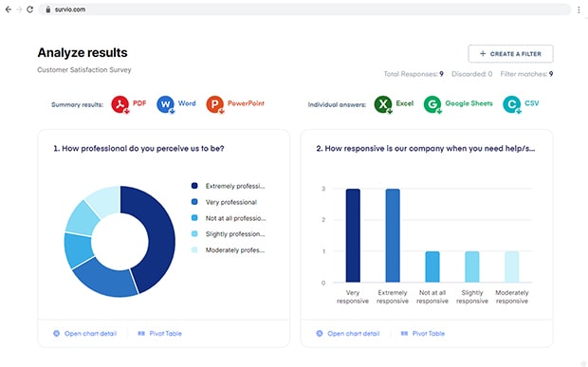Export individual answers as CSV icon

pyautogui.click(x=512, y=104)
